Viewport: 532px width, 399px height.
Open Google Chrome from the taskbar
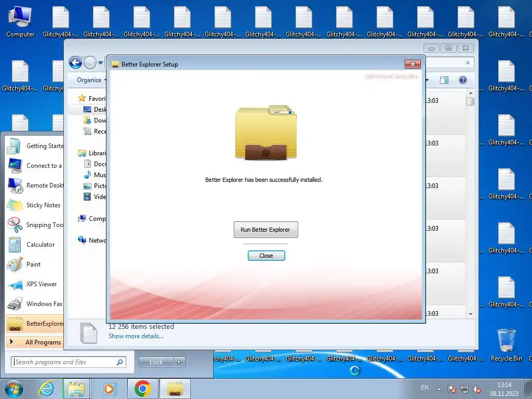tap(142, 389)
